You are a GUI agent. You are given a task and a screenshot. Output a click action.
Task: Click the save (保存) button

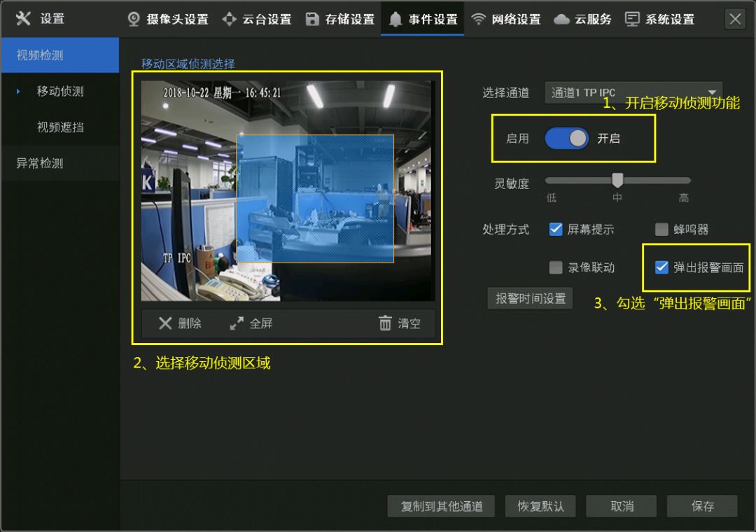point(702,505)
